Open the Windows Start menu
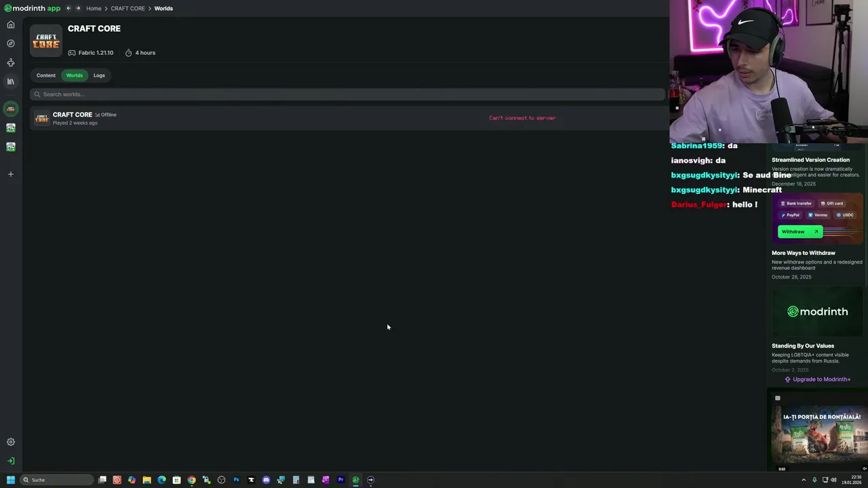Viewport: 868px width, 488px height. [11, 480]
